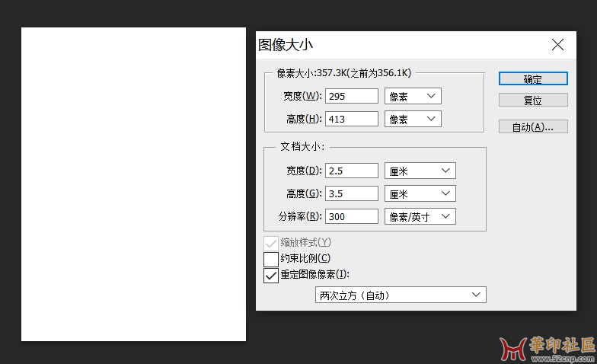Open the 像素 unit dropdown for 高度(H)
The image size is (597, 364).
[x=413, y=119]
